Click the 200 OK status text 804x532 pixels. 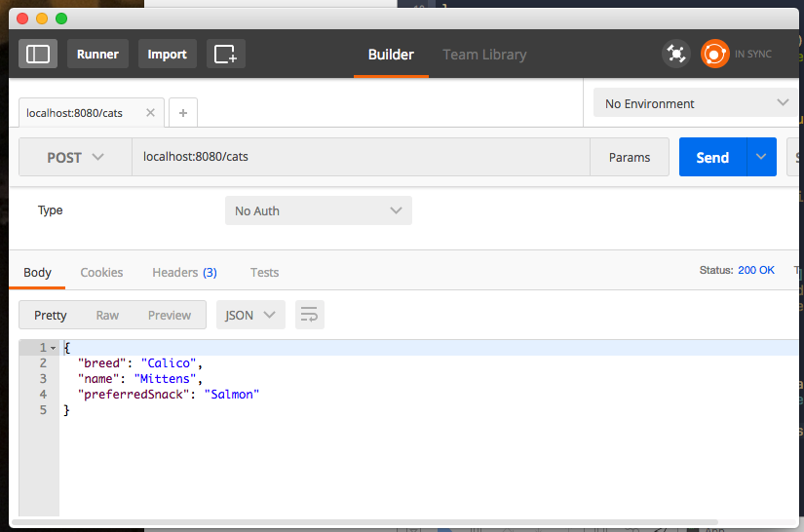(756, 270)
